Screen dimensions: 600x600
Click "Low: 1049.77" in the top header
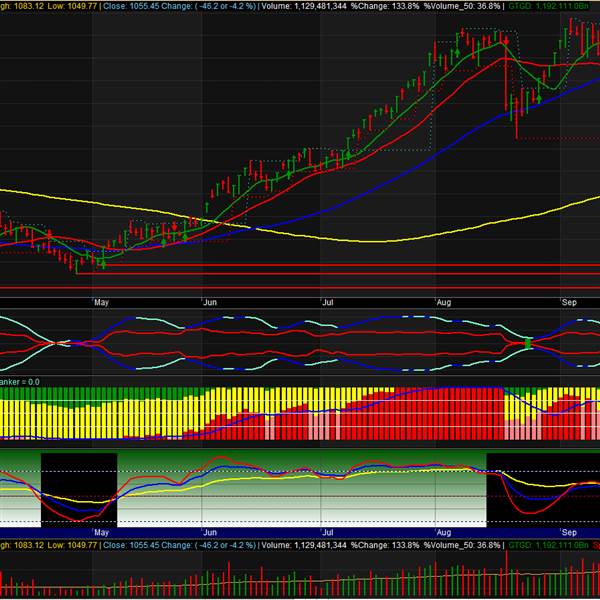(x=72, y=6)
